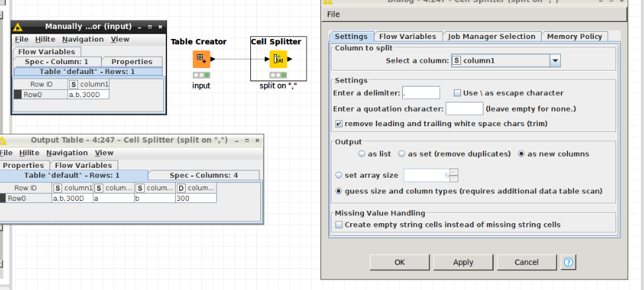644x290 pixels.
Task: Click the Apply button
Action: point(463,262)
